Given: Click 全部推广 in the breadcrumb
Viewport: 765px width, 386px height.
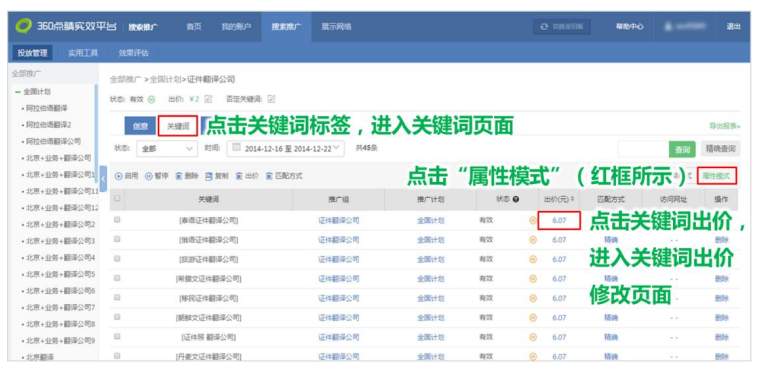Looking at the screenshot, I should click(x=124, y=80).
